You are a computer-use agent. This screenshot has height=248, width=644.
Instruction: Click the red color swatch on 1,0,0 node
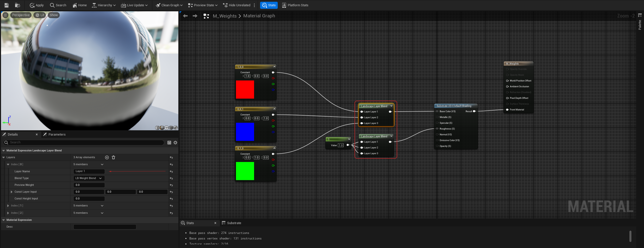tap(245, 90)
